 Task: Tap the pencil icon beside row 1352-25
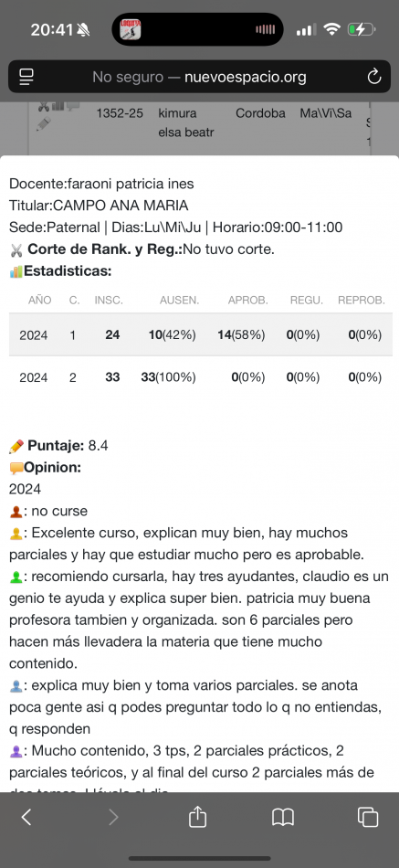pyautogui.click(x=43, y=124)
